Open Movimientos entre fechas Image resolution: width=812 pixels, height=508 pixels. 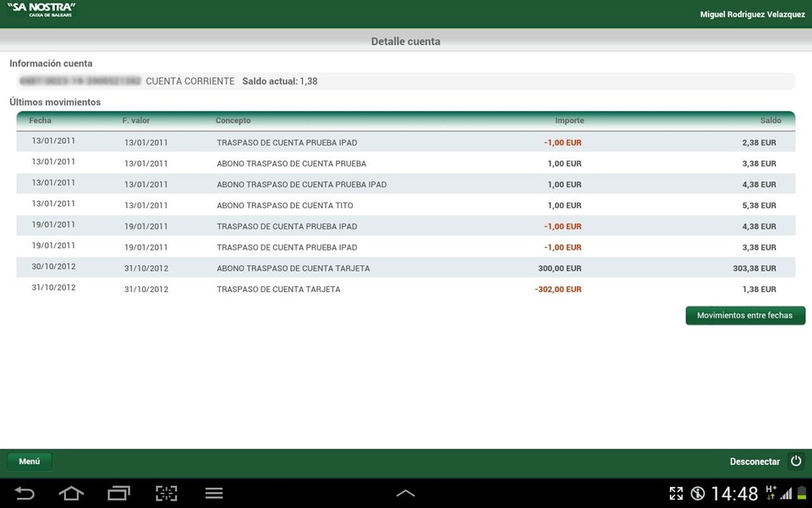point(745,315)
